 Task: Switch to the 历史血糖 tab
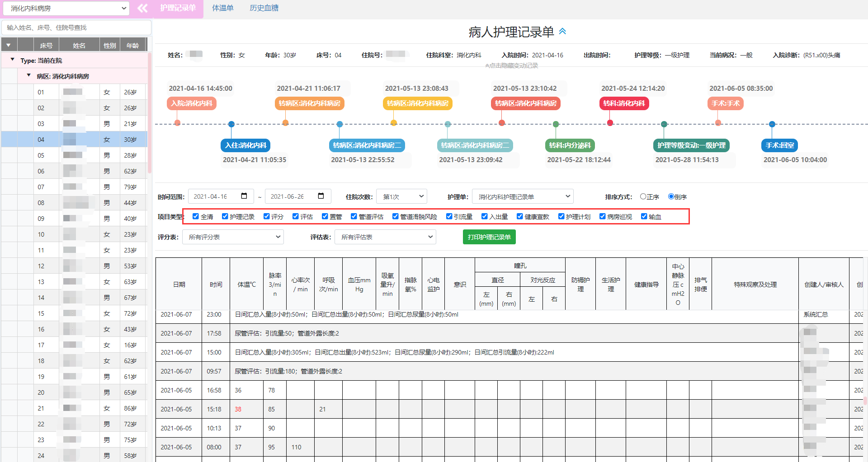(x=264, y=8)
